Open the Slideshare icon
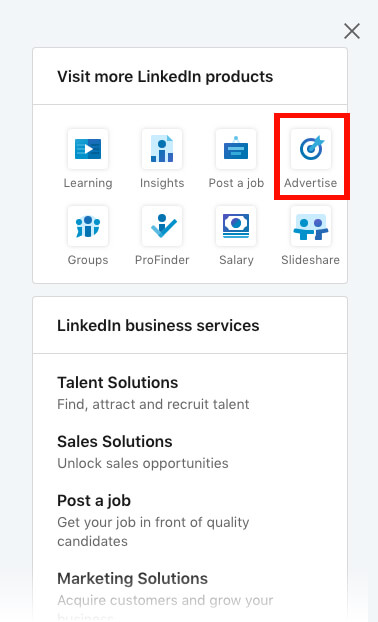 tap(311, 226)
